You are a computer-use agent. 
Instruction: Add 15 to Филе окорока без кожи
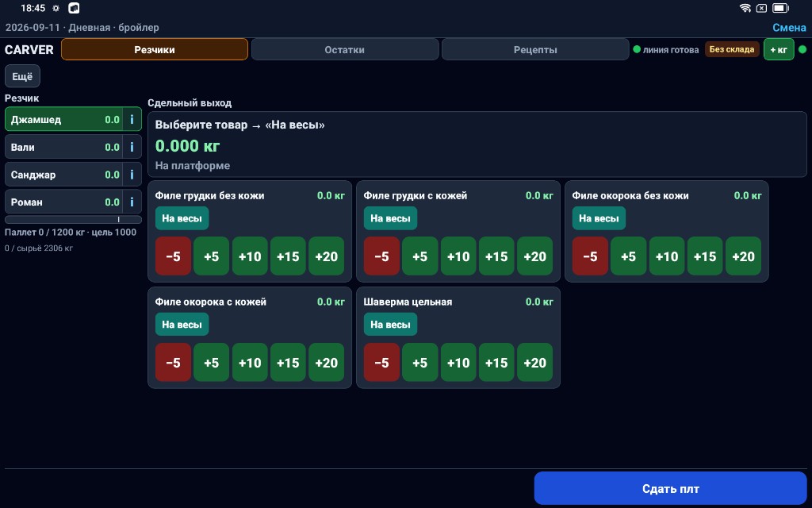pyautogui.click(x=705, y=256)
